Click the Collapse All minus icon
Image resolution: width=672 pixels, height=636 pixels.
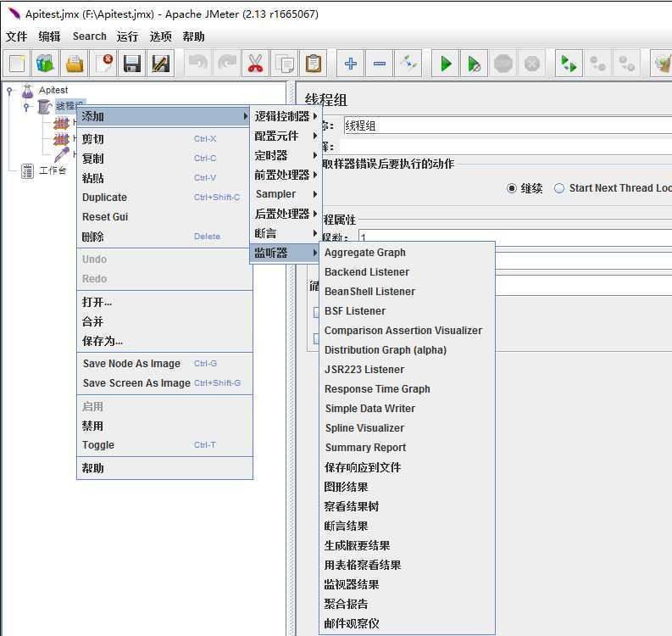click(380, 64)
